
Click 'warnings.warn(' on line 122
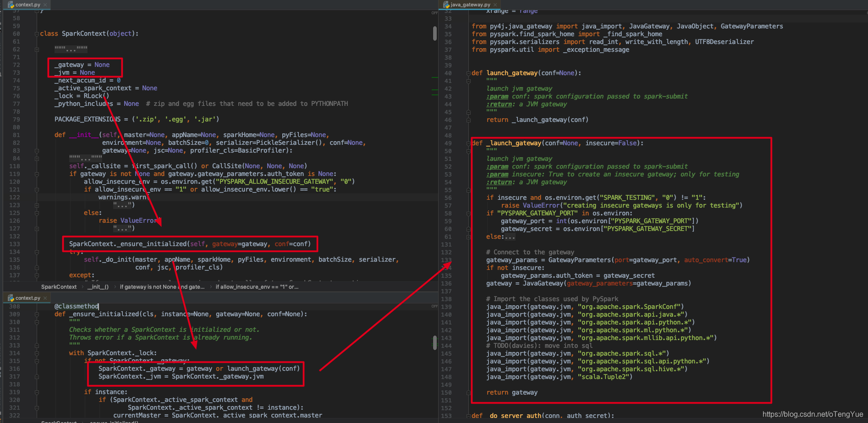pos(124,198)
